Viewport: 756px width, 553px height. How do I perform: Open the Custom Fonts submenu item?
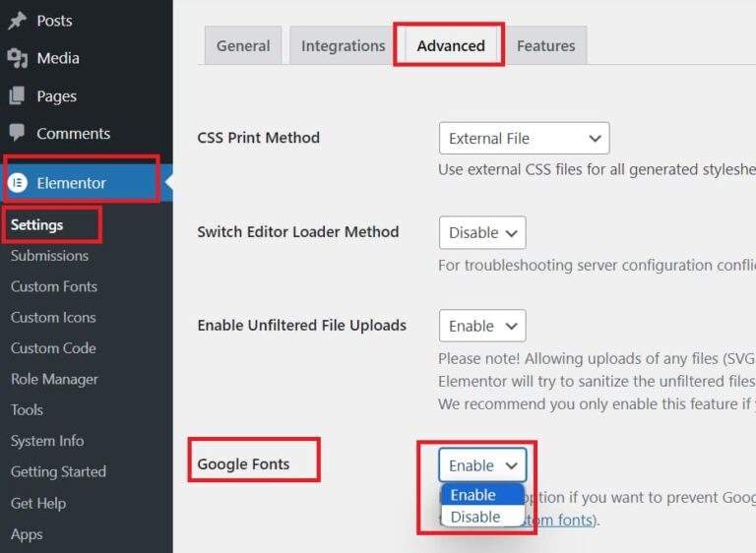pos(54,286)
